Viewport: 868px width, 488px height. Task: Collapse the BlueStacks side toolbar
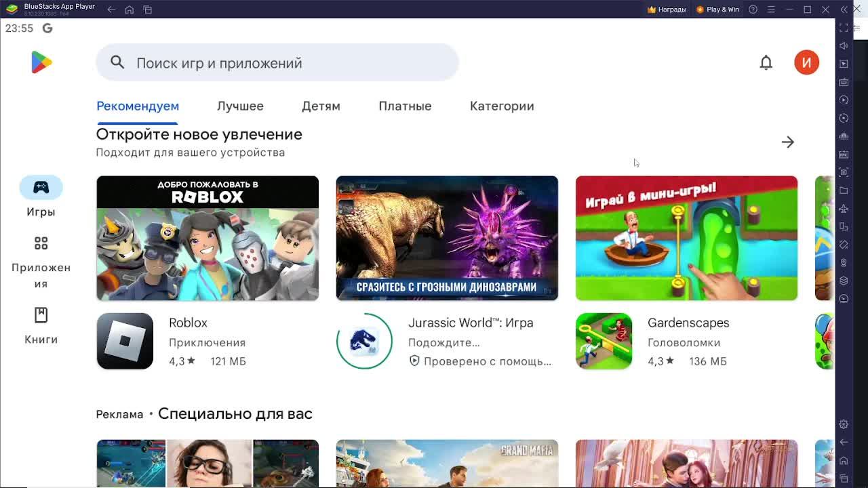click(x=844, y=9)
